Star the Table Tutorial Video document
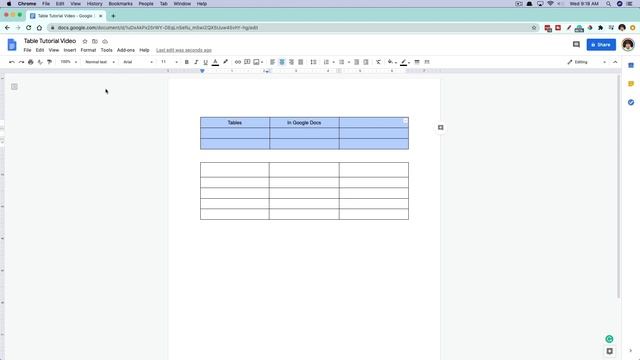Screen dimensions: 640x360 [x=85, y=41]
